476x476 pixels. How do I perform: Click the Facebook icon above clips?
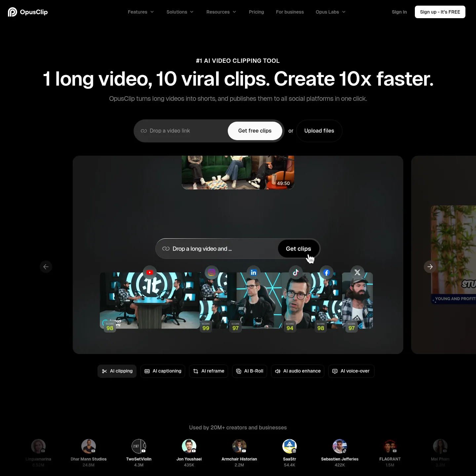pos(327,272)
